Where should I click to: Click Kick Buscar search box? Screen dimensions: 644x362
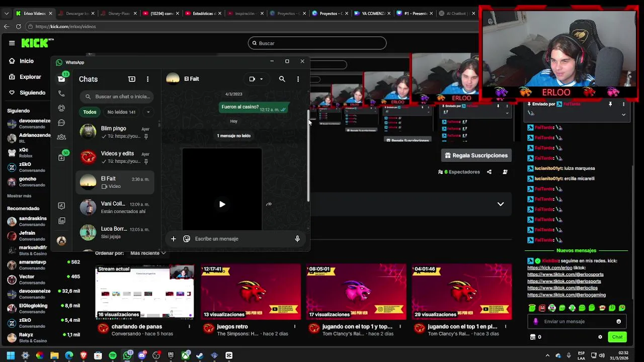tap(317, 43)
